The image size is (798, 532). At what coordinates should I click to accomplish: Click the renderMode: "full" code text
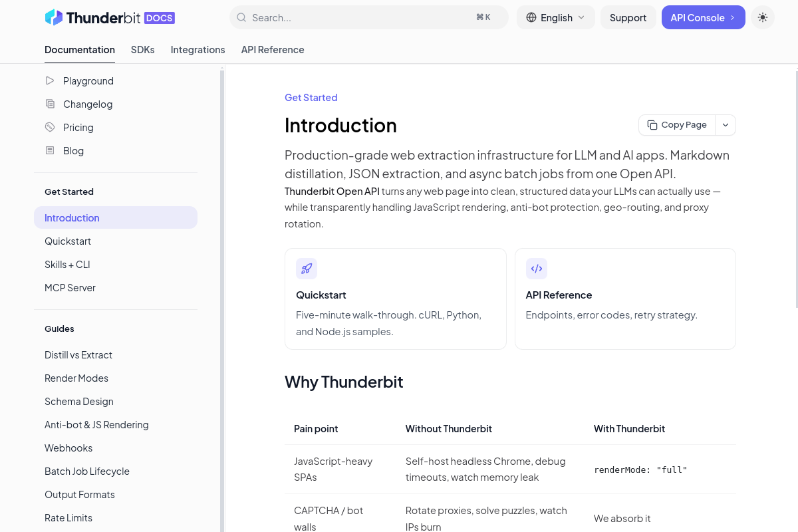[x=640, y=469]
